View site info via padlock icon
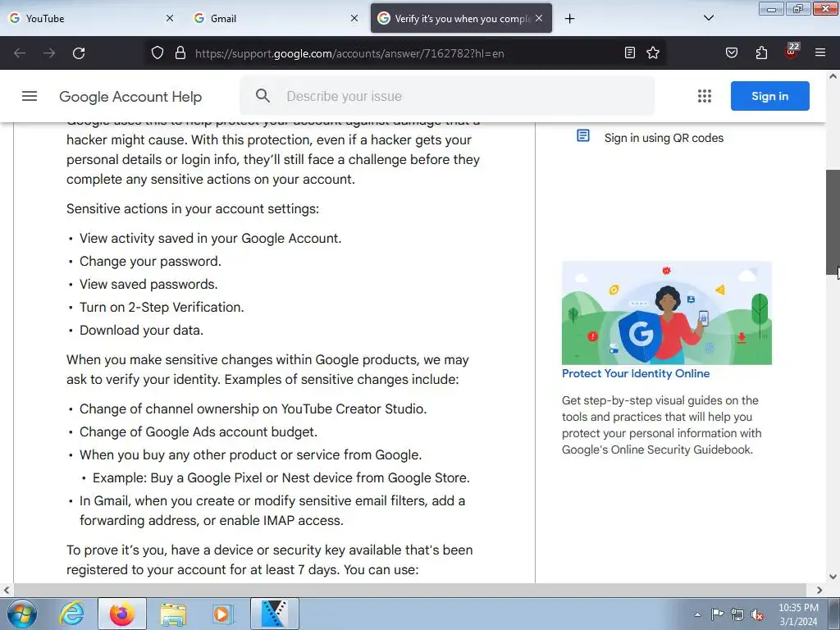The height and width of the screenshot is (630, 840). coord(180,53)
